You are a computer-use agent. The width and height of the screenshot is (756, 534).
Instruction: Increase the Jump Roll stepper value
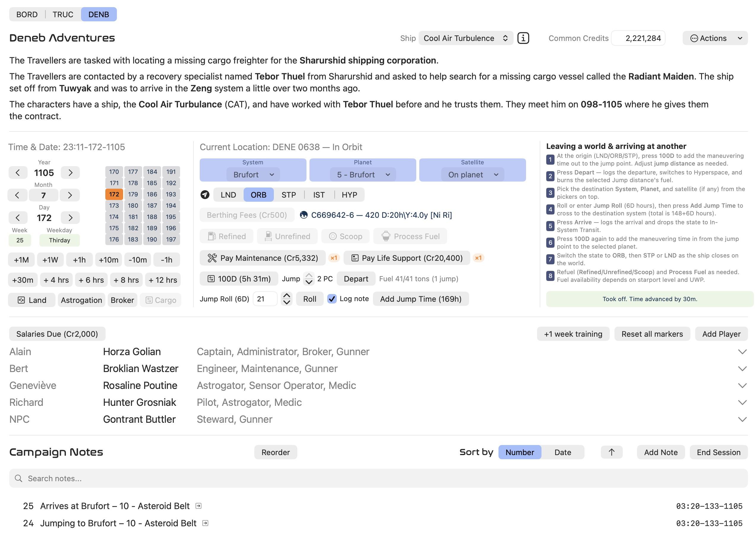(287, 295)
